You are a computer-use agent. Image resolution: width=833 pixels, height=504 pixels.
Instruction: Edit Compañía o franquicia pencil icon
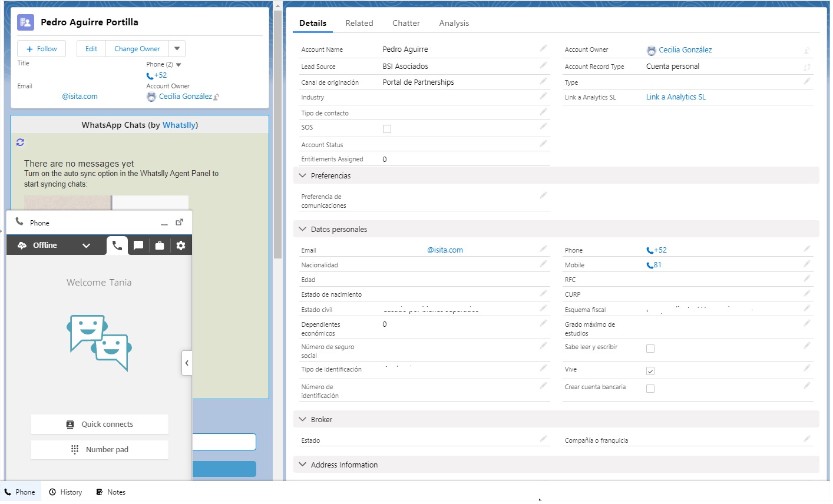pos(807,439)
